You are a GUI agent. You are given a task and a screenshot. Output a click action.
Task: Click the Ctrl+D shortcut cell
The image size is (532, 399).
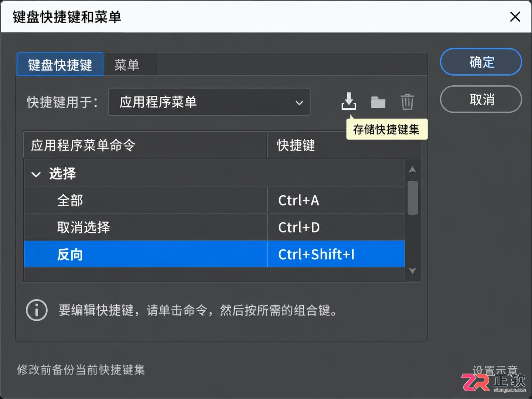pos(336,227)
